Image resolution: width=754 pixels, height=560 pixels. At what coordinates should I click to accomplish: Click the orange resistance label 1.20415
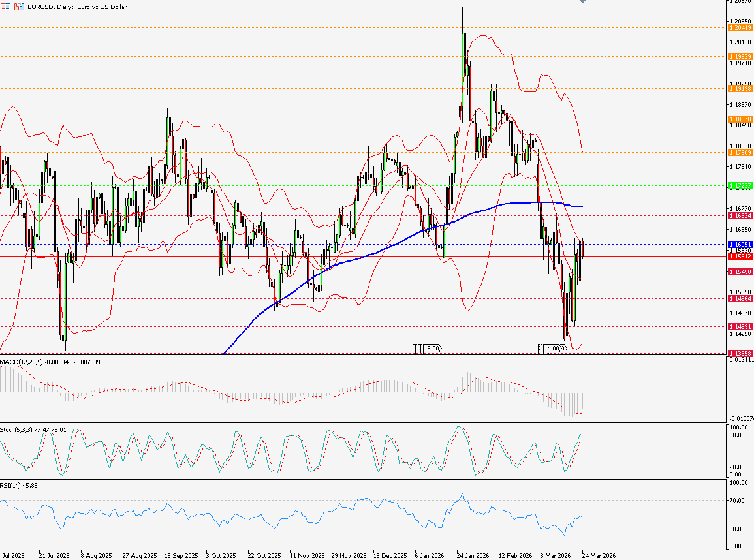pyautogui.click(x=740, y=29)
